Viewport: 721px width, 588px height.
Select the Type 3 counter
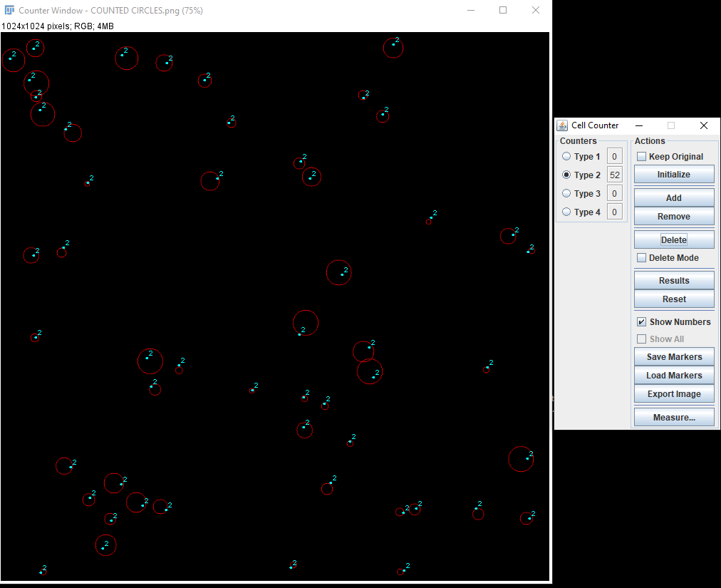[x=566, y=193]
